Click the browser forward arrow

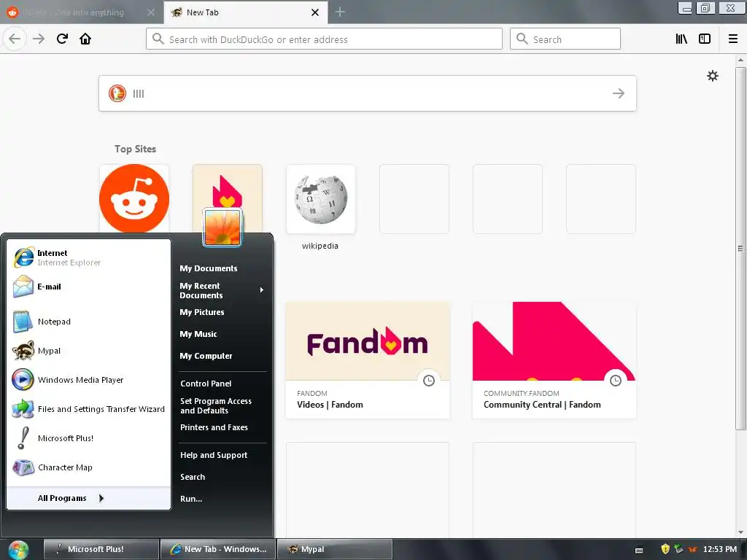[x=39, y=39]
